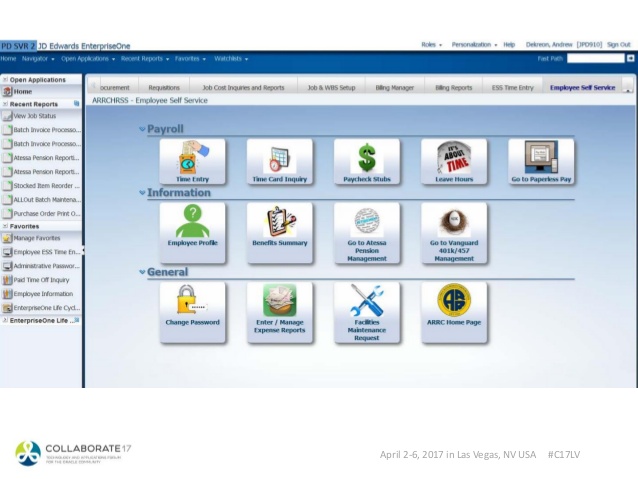
Task: Switch to the Billing Manager tab
Action: (395, 87)
